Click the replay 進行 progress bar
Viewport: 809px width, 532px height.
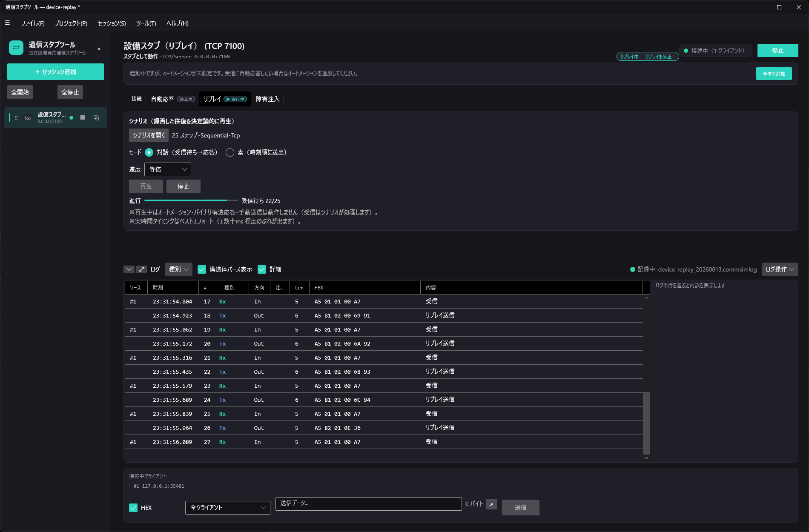191,200
